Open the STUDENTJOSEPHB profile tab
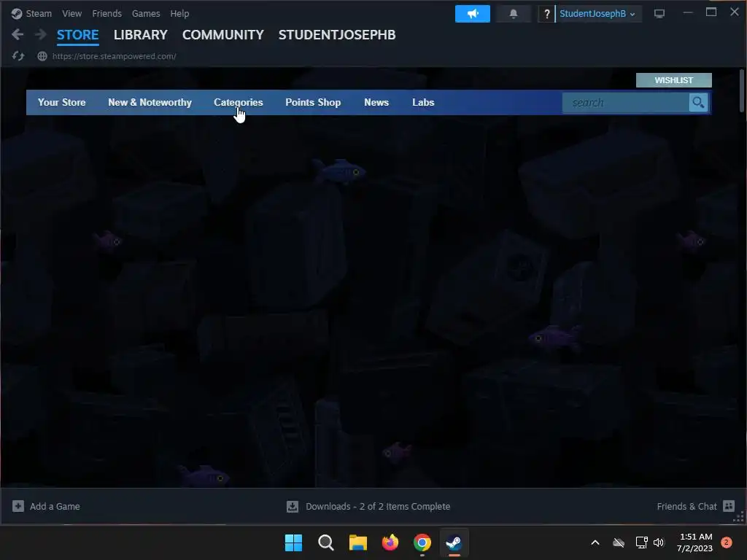Viewport: 747px width, 560px height. [x=337, y=35]
